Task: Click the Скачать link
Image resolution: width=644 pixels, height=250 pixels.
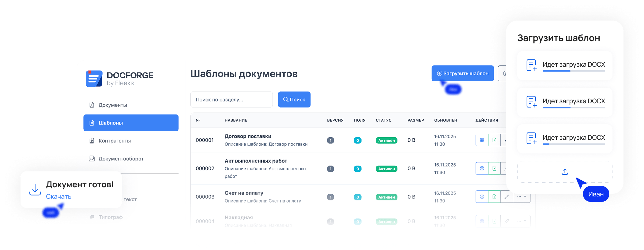Action: [59, 197]
